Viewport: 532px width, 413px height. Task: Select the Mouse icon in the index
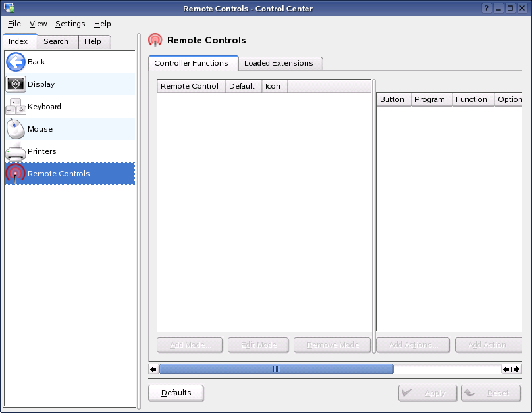click(16, 129)
